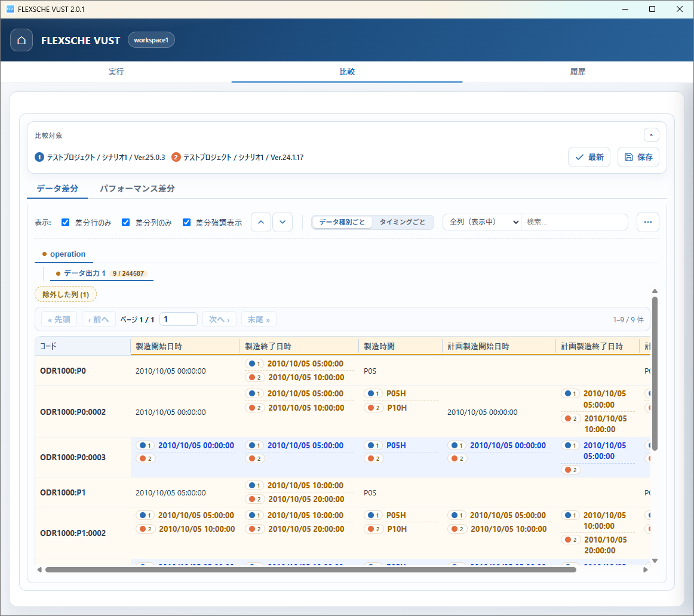Click the 製造時間 column header
This screenshot has width=694, height=616.
pos(400,346)
